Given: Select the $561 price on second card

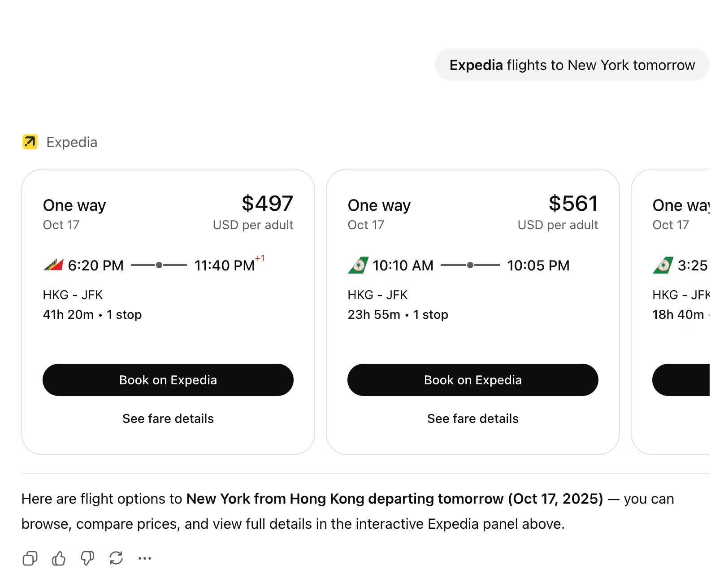Looking at the screenshot, I should (x=573, y=204).
